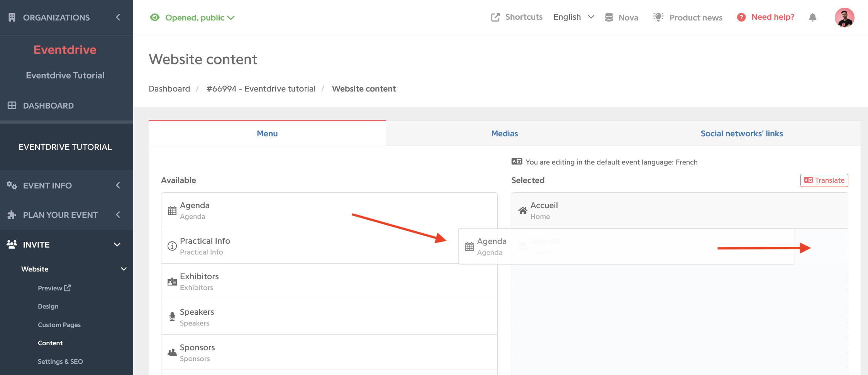Toggle the Opened, public visibility status
868x375 pixels.
click(x=192, y=18)
